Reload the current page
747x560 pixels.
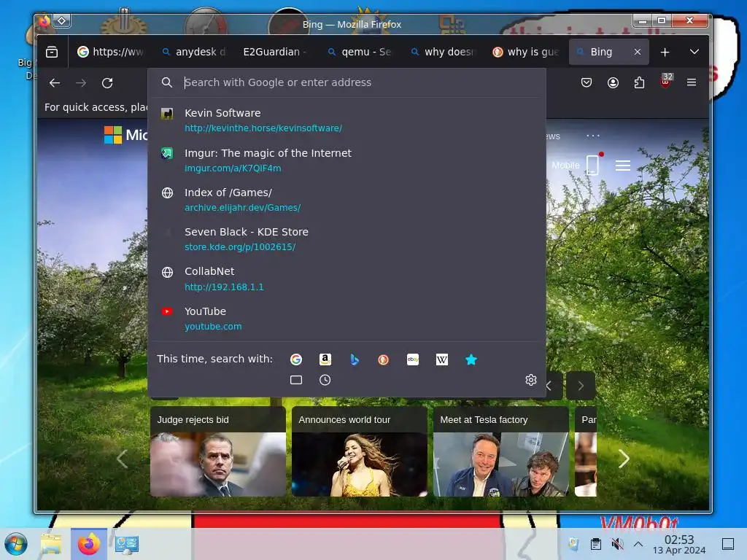click(x=107, y=83)
